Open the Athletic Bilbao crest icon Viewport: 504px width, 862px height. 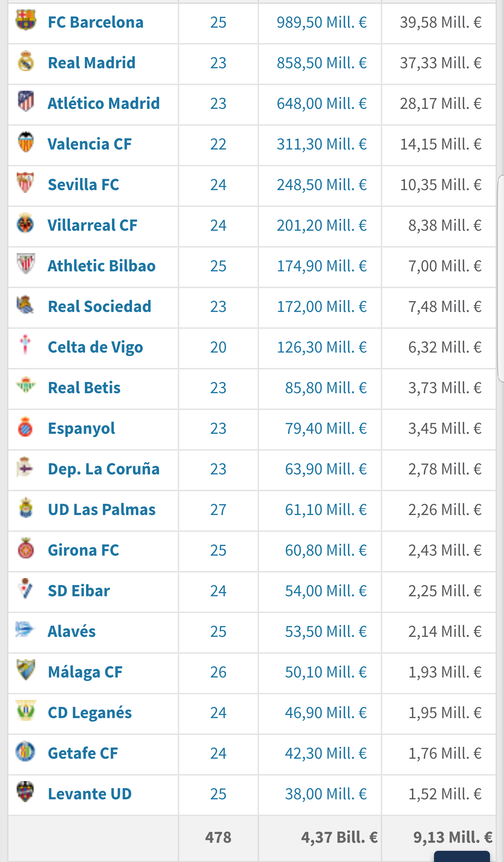(x=26, y=264)
